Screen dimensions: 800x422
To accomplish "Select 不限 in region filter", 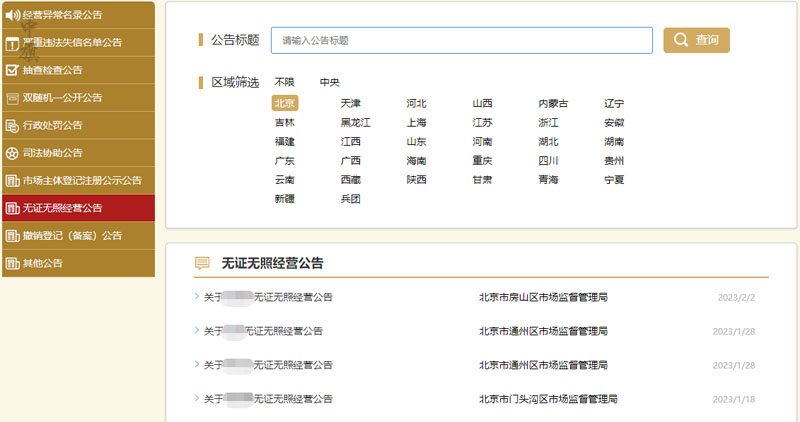I will (285, 82).
